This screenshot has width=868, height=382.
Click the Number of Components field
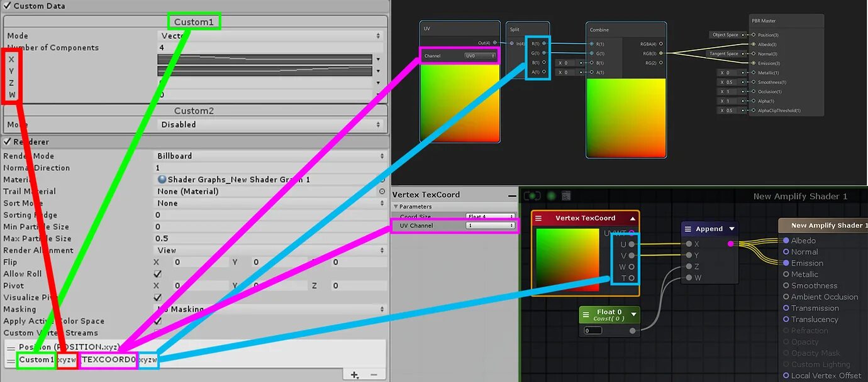coord(270,48)
